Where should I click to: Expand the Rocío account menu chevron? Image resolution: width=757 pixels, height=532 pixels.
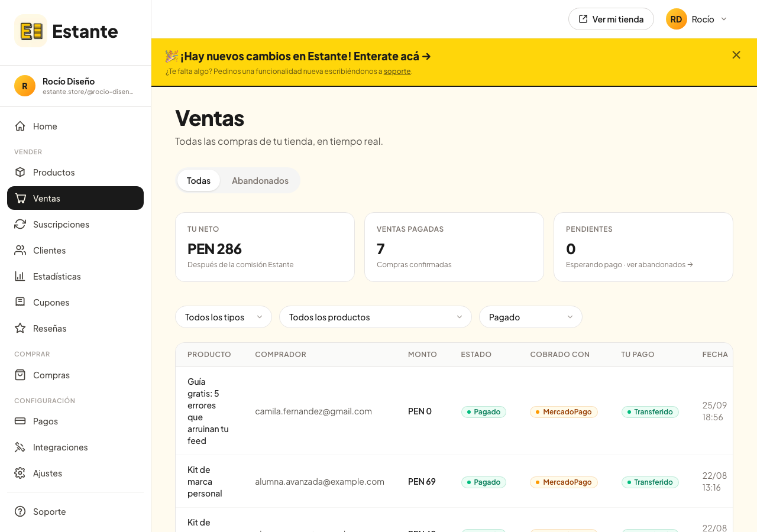724,19
